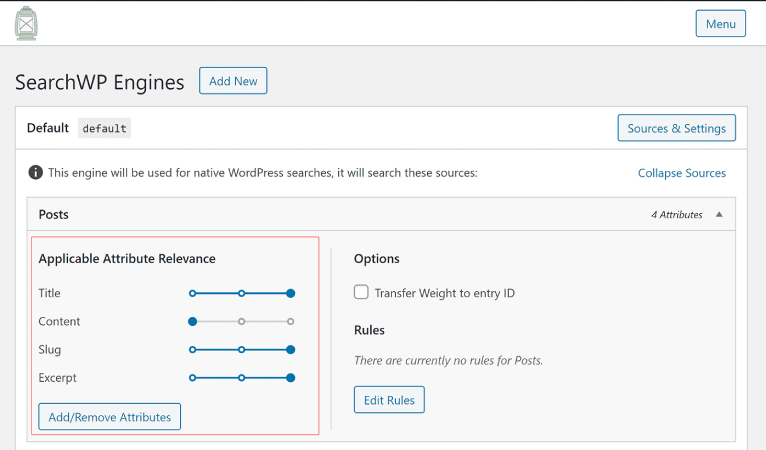Click the Collapse Sources link
Image resolution: width=766 pixels, height=450 pixels.
pos(681,173)
